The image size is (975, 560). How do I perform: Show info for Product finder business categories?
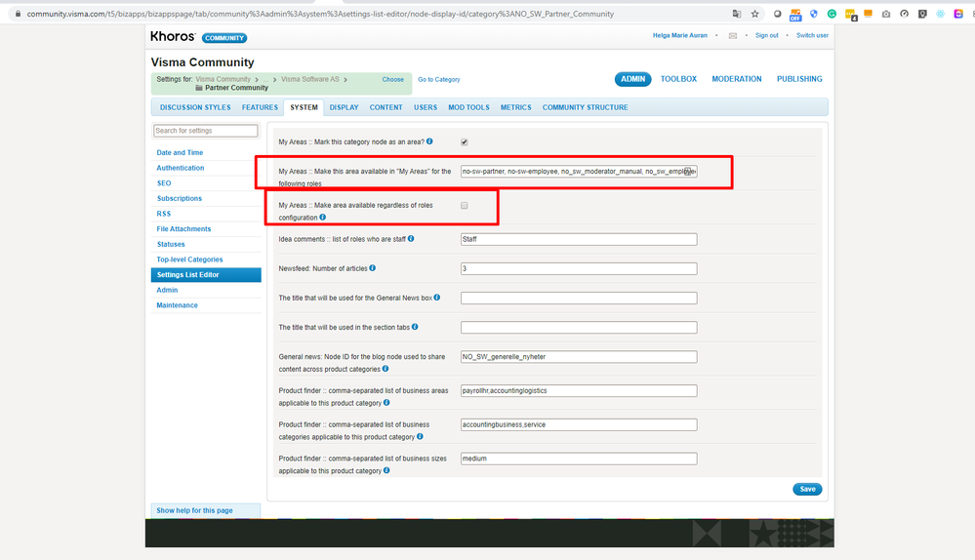[x=420, y=436]
